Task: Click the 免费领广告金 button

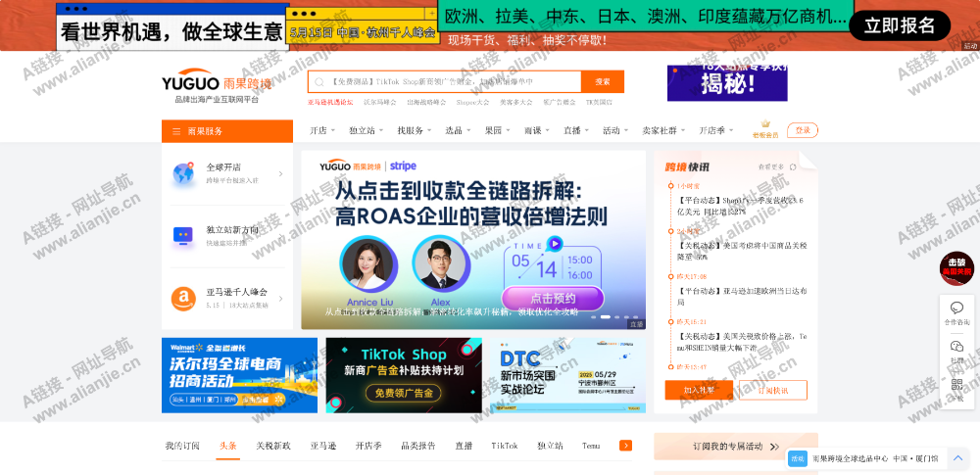Action: pos(404,393)
